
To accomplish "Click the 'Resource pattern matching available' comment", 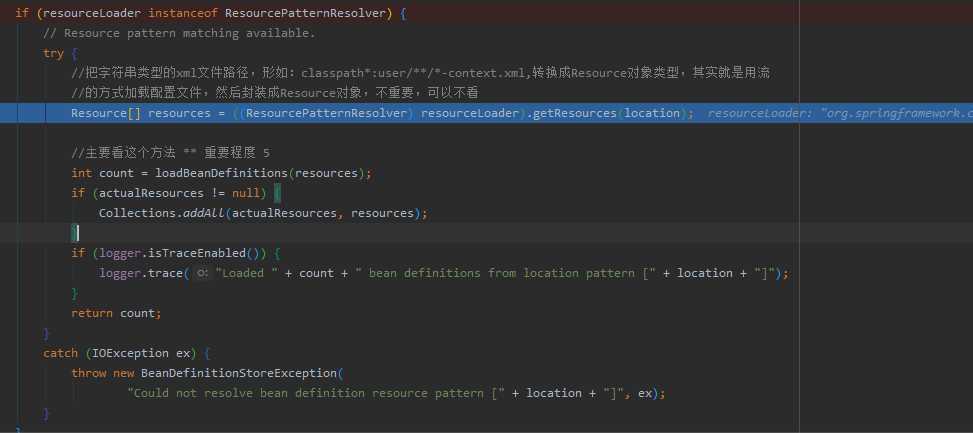I will (179, 33).
